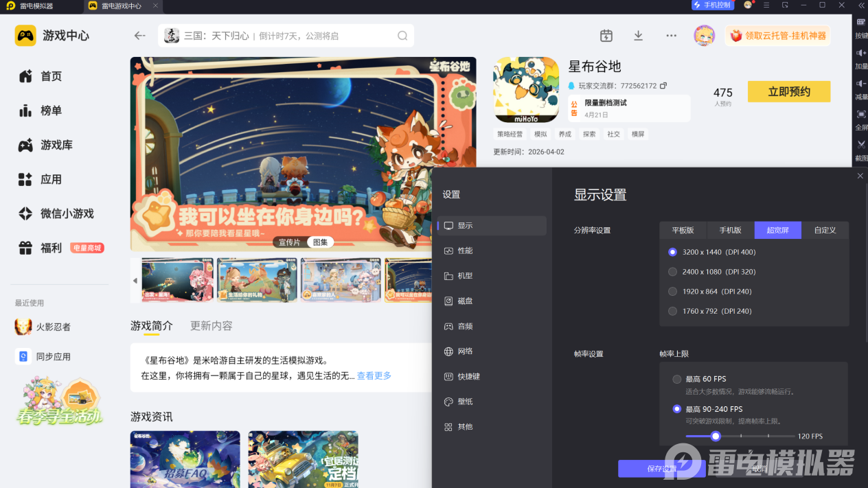Open 榜单 rankings in sidebar

(41, 111)
